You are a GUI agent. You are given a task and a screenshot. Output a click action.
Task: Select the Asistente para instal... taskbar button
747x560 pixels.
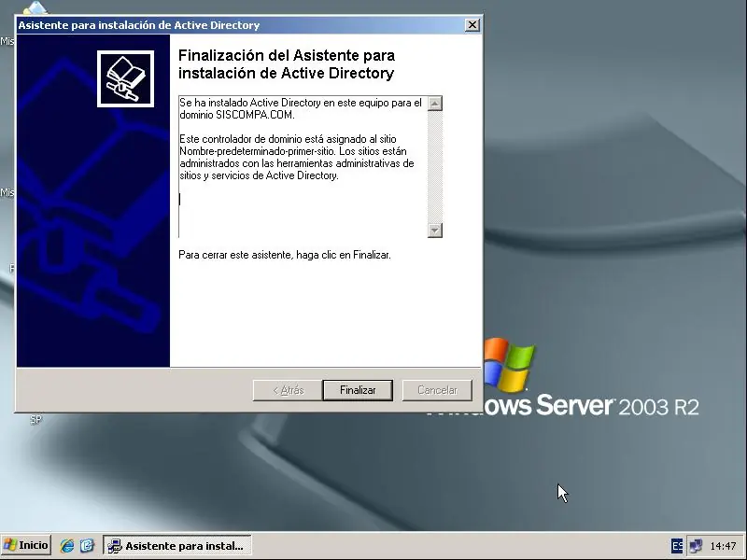pos(177,546)
